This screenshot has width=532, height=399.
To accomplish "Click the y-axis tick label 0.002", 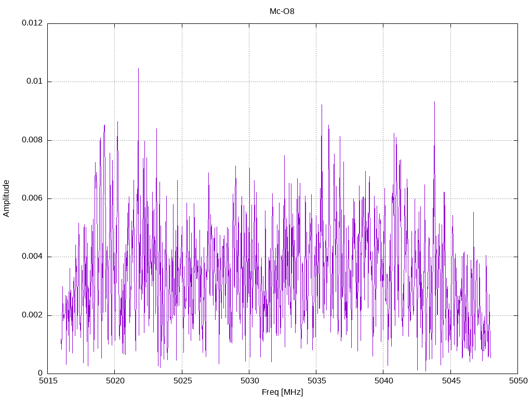I will (x=32, y=315).
